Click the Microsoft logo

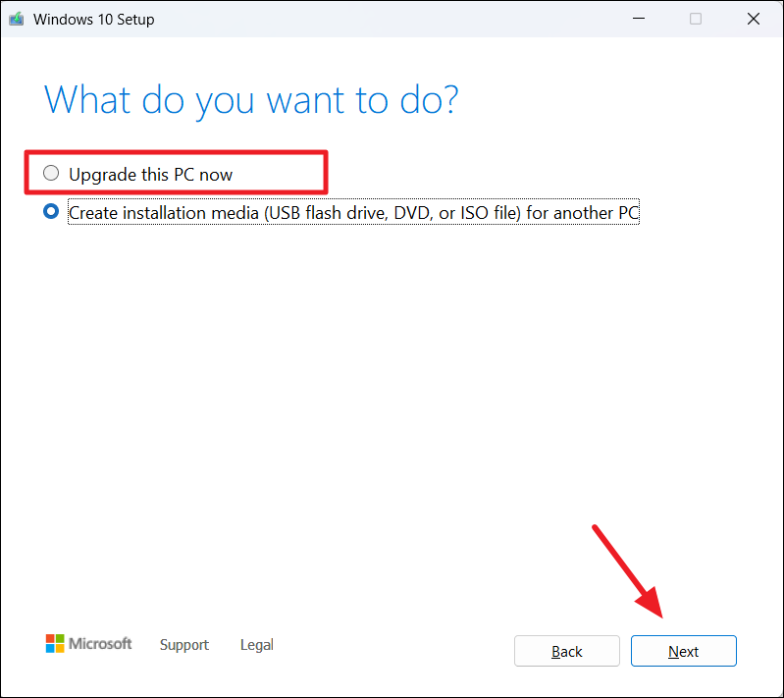(x=88, y=643)
